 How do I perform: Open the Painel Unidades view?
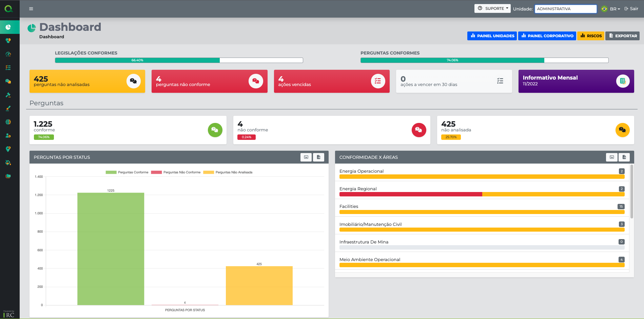(x=492, y=36)
